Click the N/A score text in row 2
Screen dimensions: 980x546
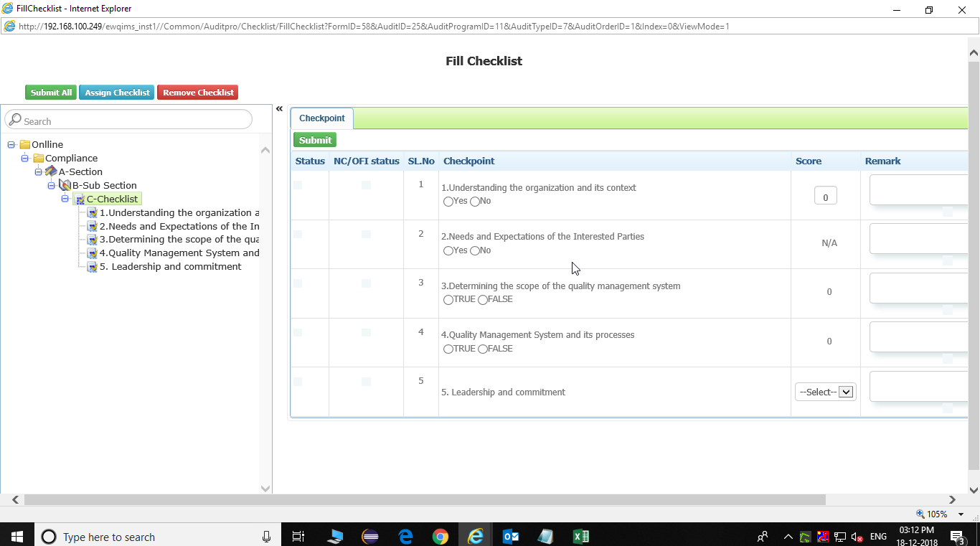(x=829, y=243)
